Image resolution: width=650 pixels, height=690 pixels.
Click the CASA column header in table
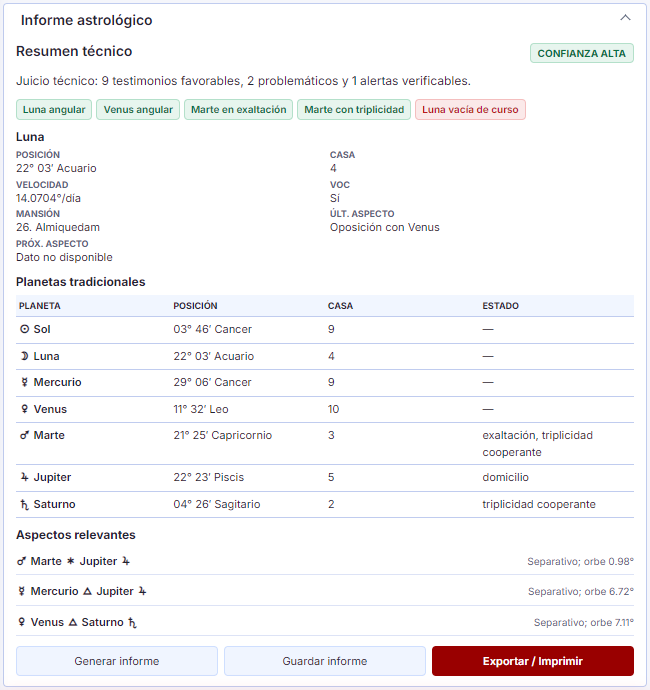[x=340, y=306]
